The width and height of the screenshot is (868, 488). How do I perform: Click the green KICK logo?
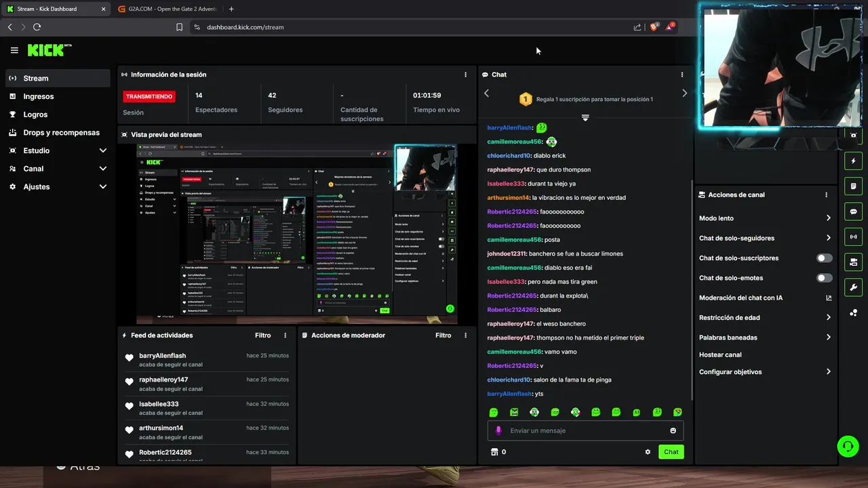(49, 50)
